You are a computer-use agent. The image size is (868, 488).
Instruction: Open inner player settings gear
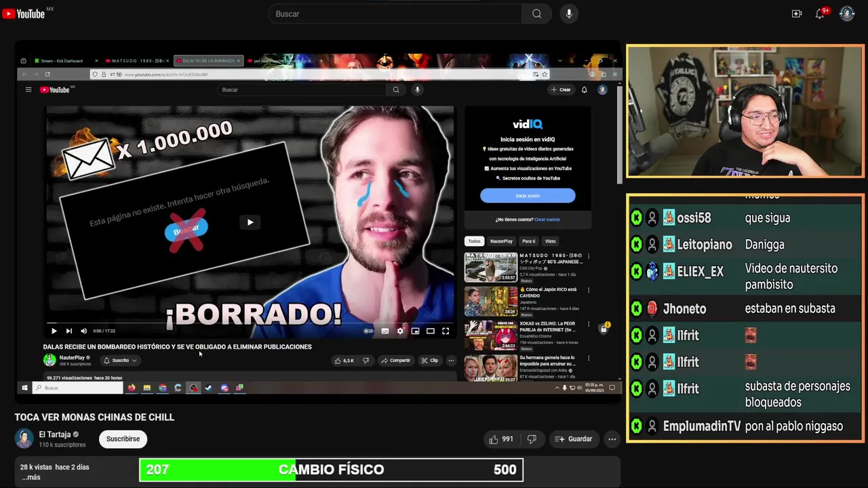click(400, 331)
